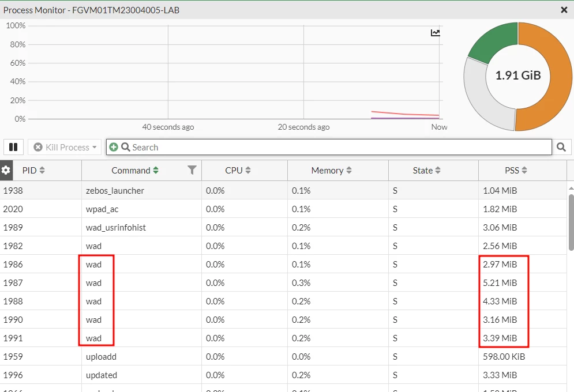Open the Kill Process dropdown
This screenshot has width=574, height=392.
(x=65, y=147)
